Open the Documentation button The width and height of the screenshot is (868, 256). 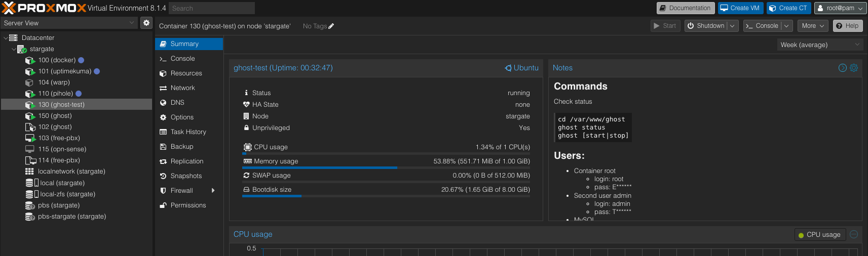click(685, 8)
